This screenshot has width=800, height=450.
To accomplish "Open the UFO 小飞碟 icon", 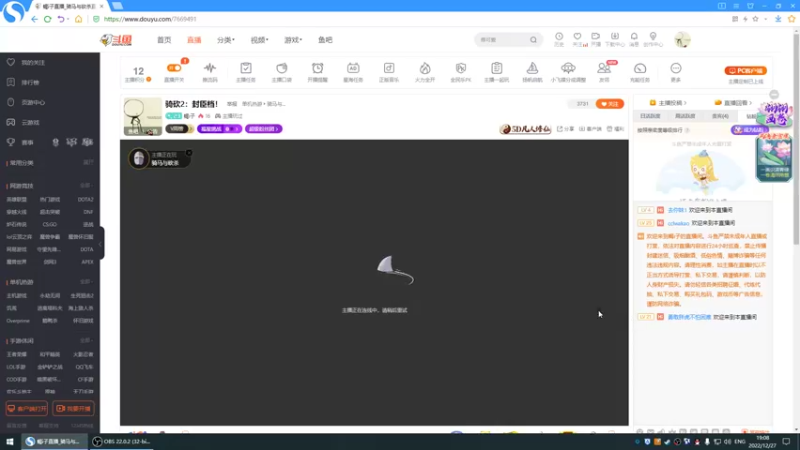I will pos(568,68).
